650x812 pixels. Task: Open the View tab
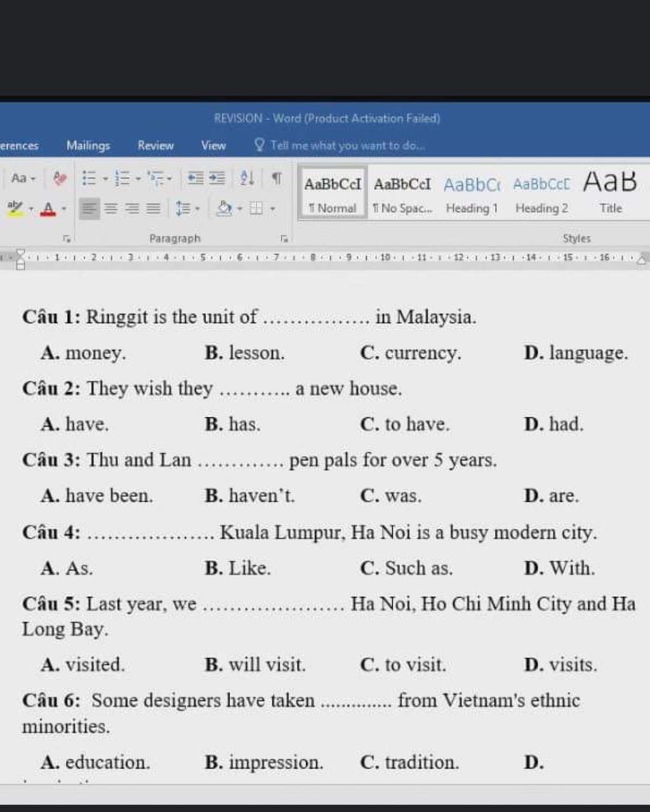[213, 145]
